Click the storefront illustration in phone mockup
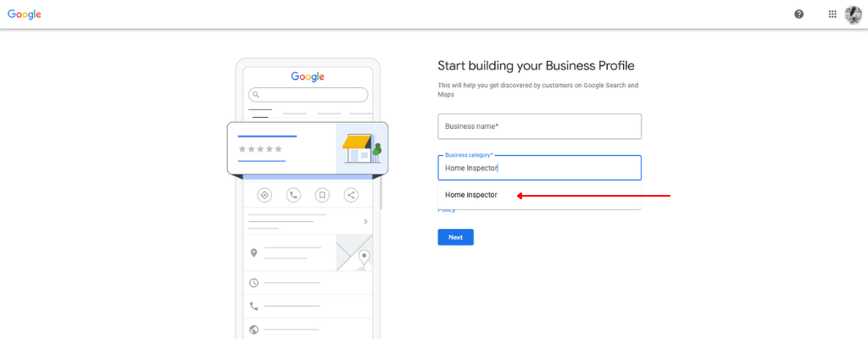 (361, 148)
